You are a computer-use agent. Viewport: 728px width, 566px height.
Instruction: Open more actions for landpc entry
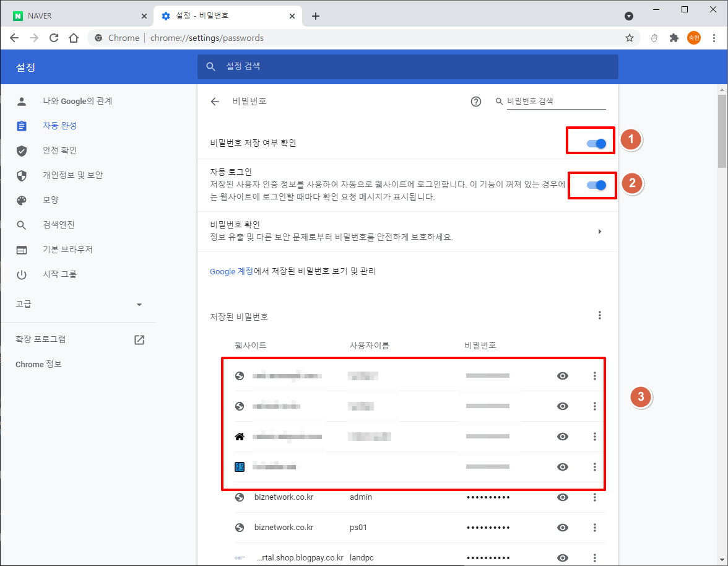pyautogui.click(x=595, y=558)
